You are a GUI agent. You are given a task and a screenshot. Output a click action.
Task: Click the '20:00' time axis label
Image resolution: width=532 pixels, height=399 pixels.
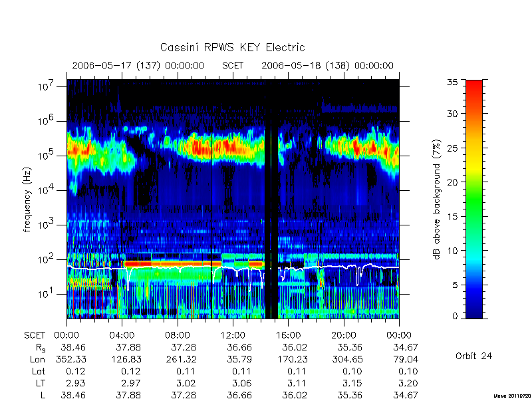pos(344,335)
